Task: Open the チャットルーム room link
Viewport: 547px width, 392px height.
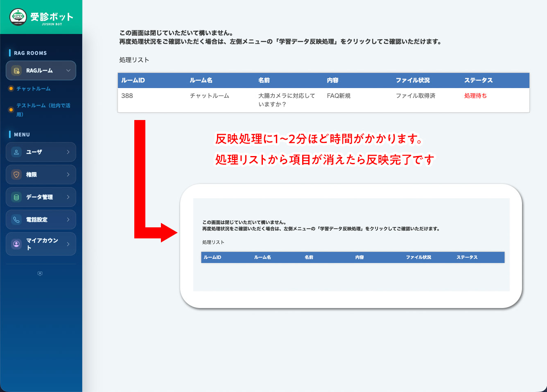Action: [x=33, y=88]
